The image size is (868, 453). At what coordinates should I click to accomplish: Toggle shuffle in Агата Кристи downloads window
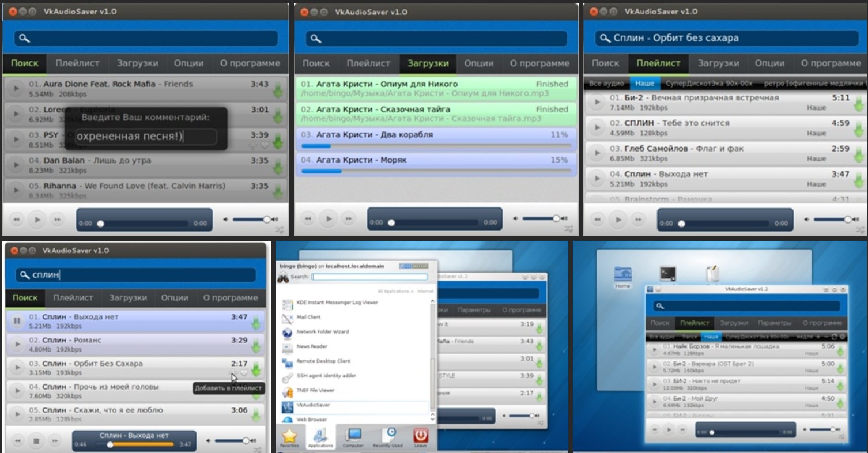(x=569, y=229)
